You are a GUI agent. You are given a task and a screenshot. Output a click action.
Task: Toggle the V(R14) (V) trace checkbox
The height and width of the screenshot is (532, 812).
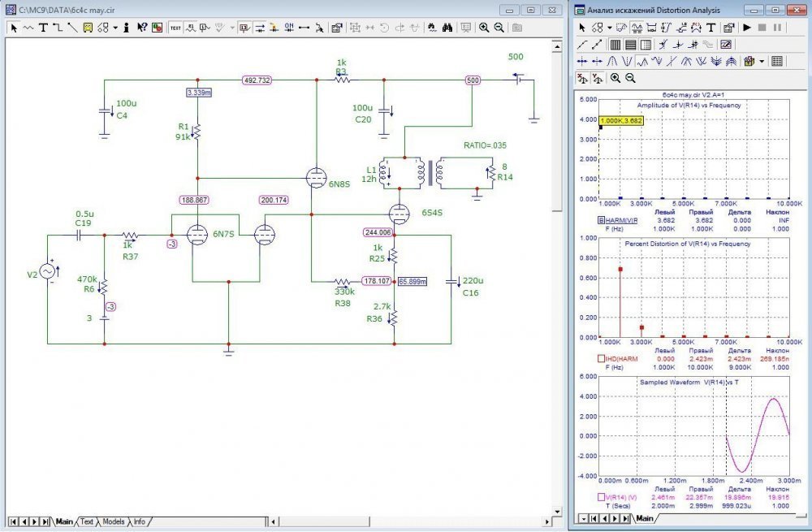(601, 497)
